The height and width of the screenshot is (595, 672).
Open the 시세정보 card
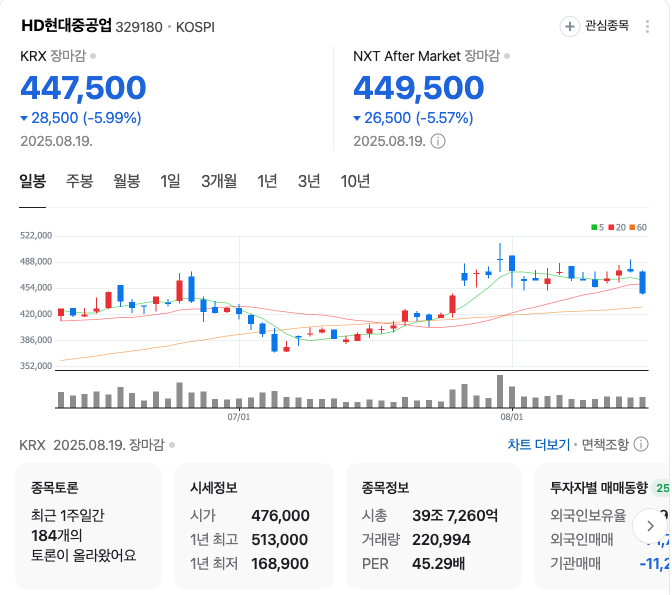coord(254,526)
